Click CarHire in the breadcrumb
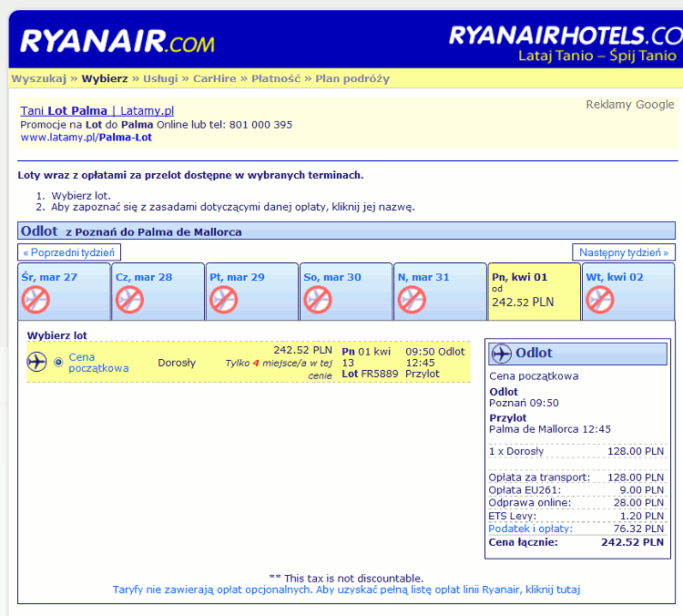 click(x=215, y=78)
